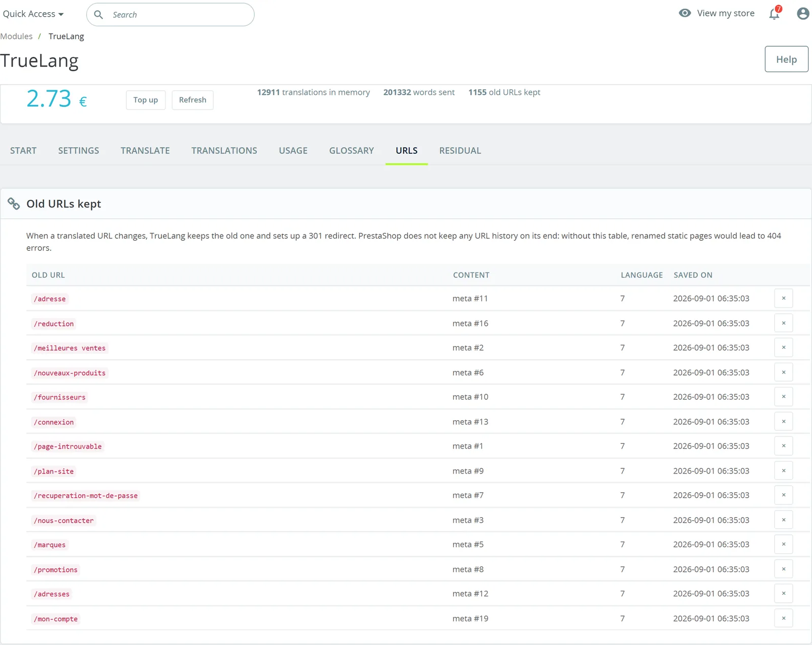This screenshot has width=812, height=645.
Task: Select the URLS tab
Action: pyautogui.click(x=407, y=151)
